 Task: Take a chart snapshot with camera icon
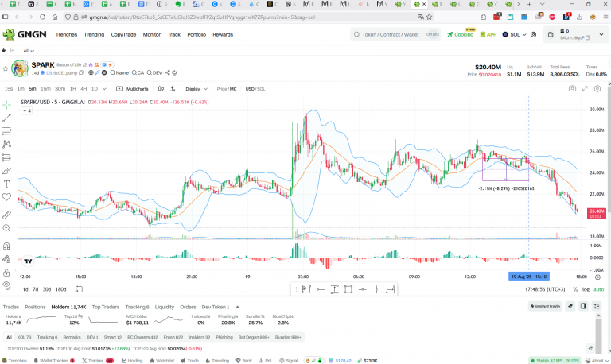tap(572, 89)
